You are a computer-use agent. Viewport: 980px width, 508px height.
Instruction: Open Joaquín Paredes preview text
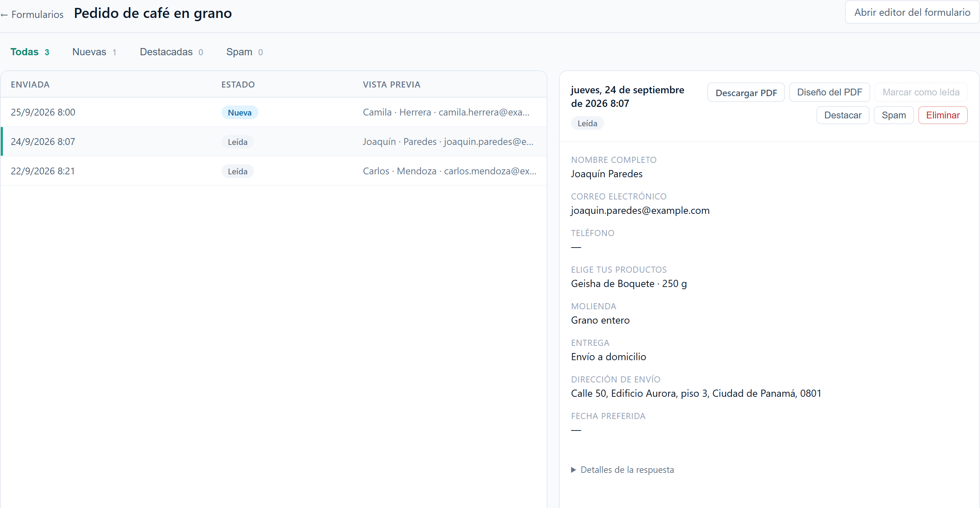(448, 142)
